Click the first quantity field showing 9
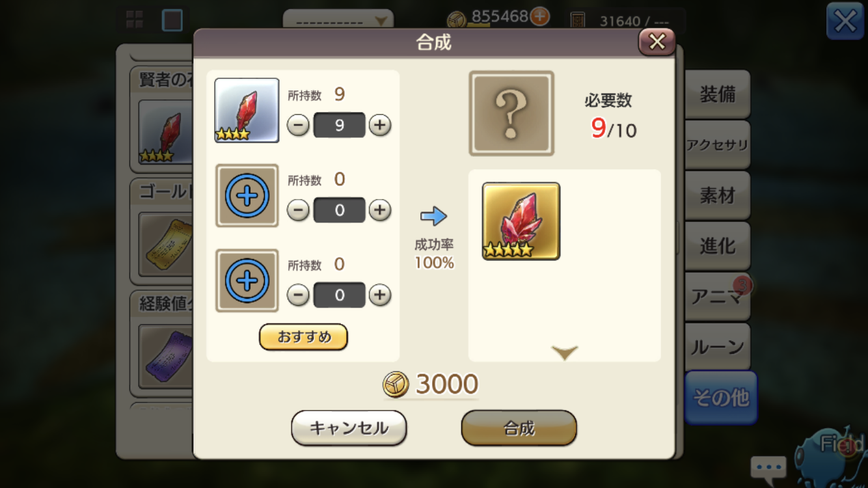The width and height of the screenshot is (868, 488). point(339,125)
